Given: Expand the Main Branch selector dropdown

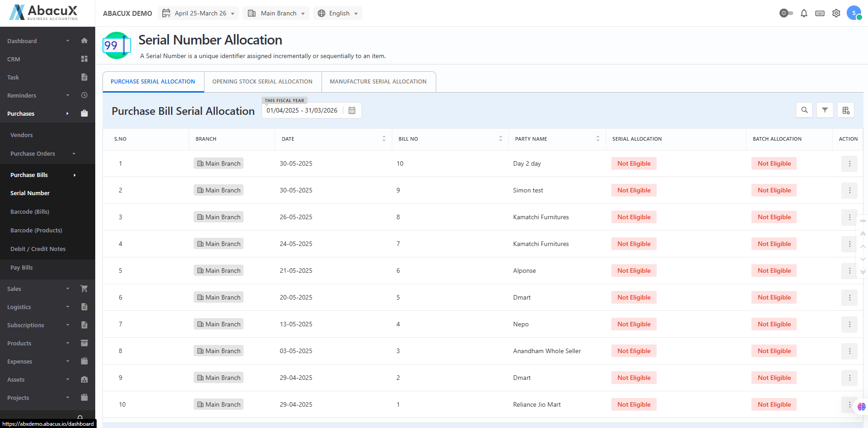Looking at the screenshot, I should pyautogui.click(x=276, y=13).
